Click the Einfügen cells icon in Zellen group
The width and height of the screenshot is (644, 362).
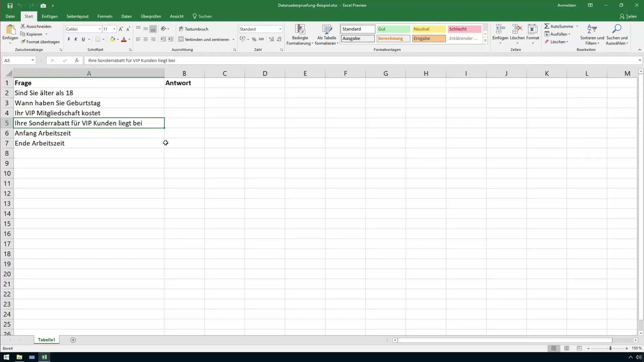[x=500, y=29]
